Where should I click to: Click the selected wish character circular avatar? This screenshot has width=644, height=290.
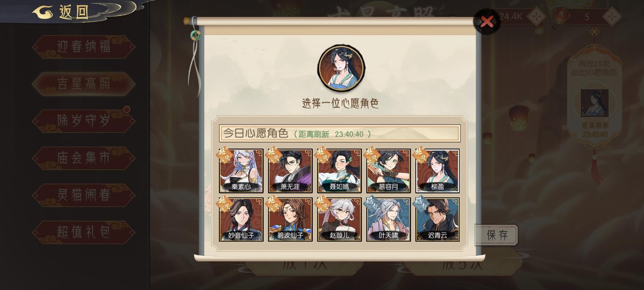point(341,68)
